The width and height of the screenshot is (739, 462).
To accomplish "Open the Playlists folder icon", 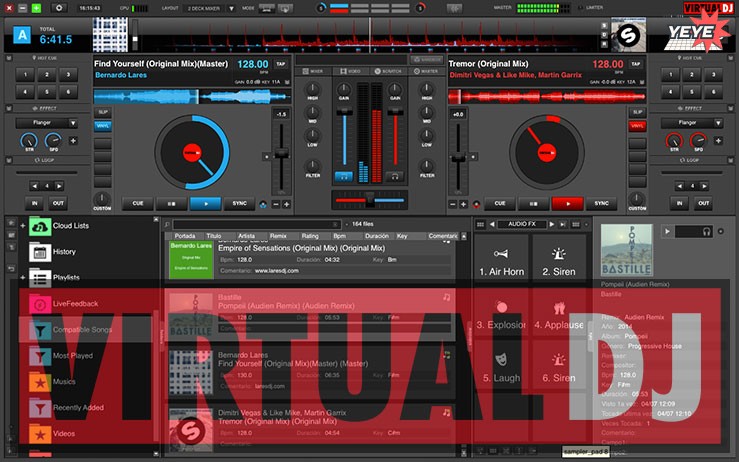I will click(40, 278).
